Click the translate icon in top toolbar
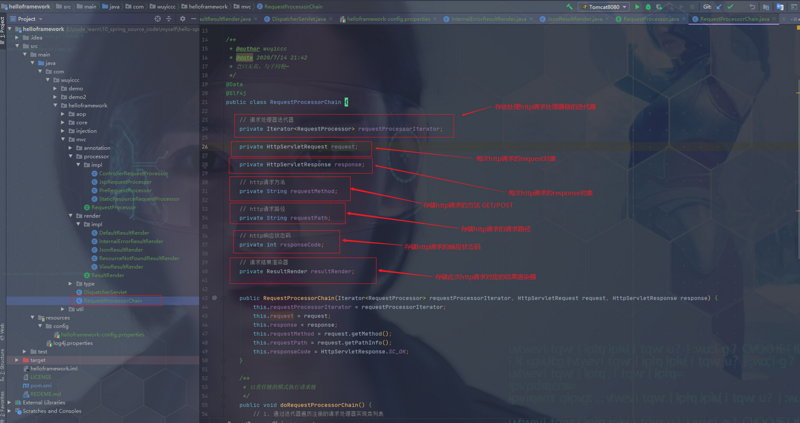 coord(780,7)
